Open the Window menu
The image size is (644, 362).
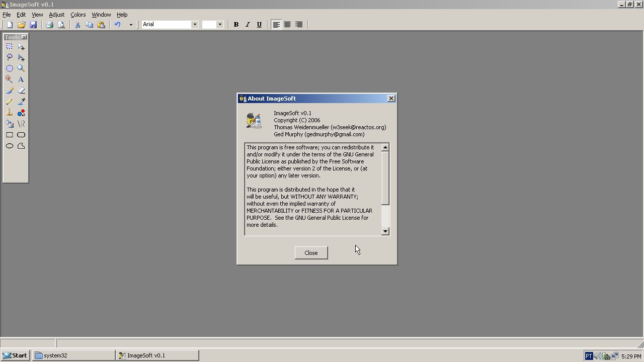[101, 15]
